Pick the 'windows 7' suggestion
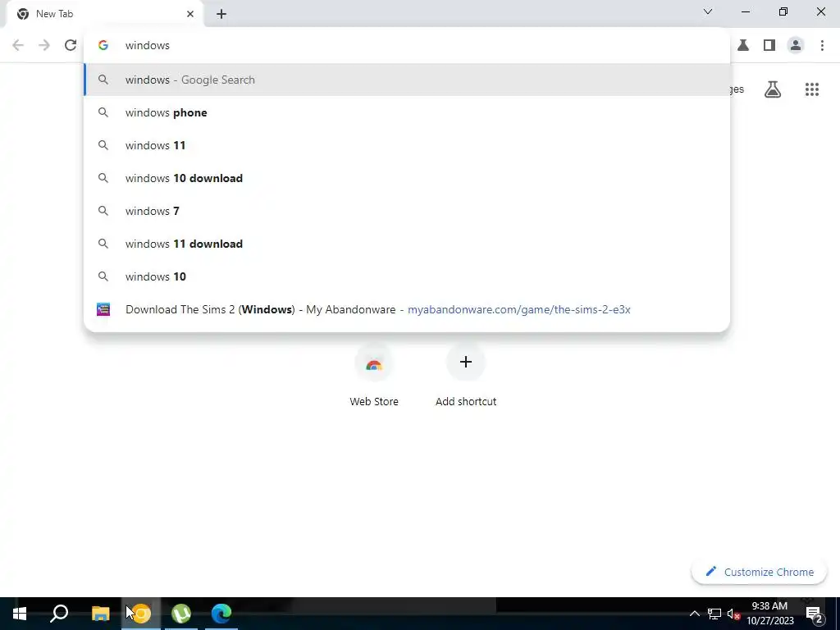Viewport: 840px width, 630px height. tap(407, 211)
